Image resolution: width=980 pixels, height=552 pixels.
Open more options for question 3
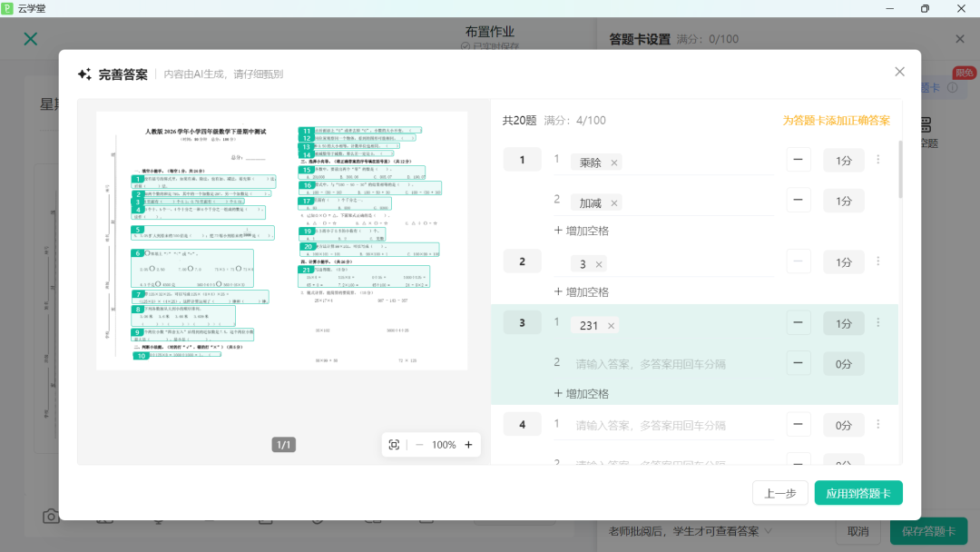[x=878, y=322]
